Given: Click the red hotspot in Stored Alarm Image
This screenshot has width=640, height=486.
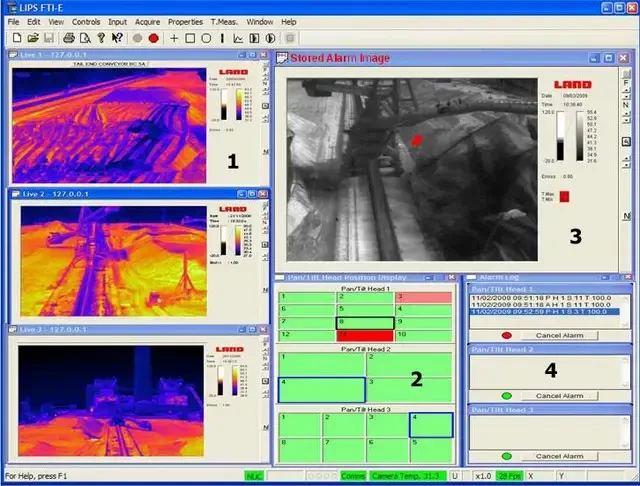Looking at the screenshot, I should point(417,141).
